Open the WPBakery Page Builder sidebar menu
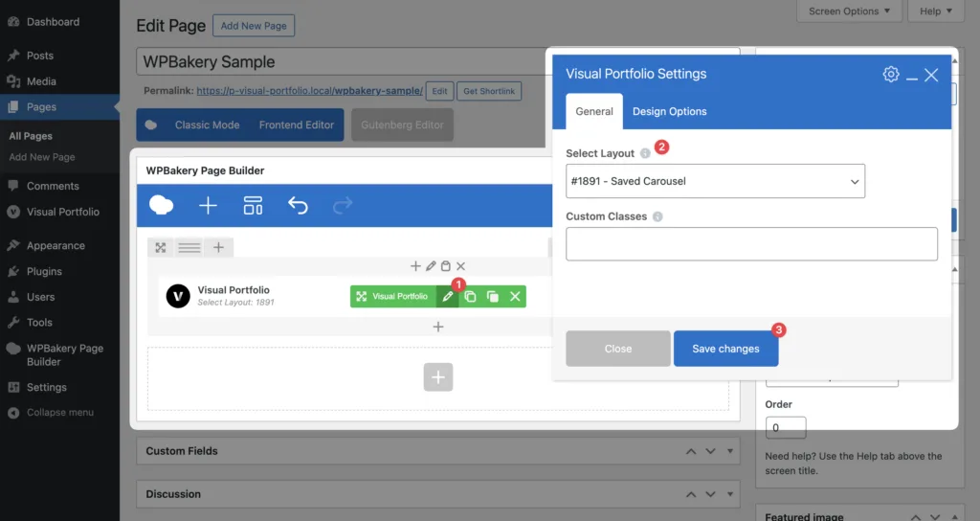The width and height of the screenshot is (980, 521). tap(64, 354)
